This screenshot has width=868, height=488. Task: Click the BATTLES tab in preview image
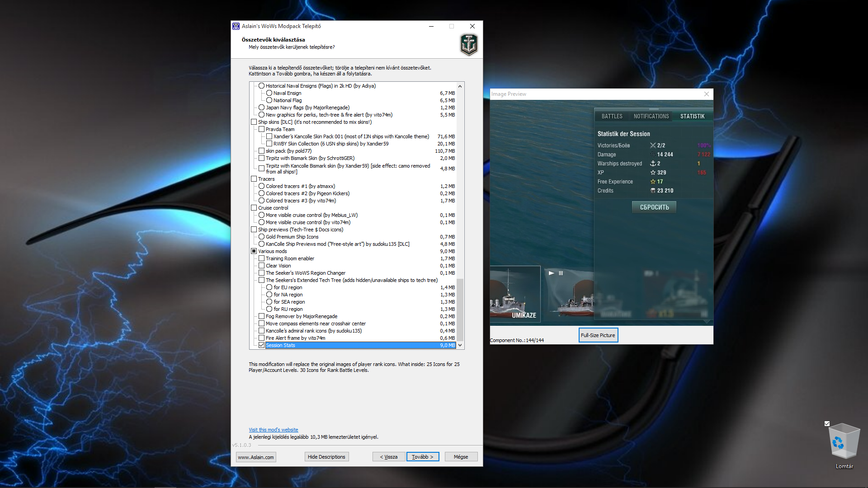tap(612, 117)
